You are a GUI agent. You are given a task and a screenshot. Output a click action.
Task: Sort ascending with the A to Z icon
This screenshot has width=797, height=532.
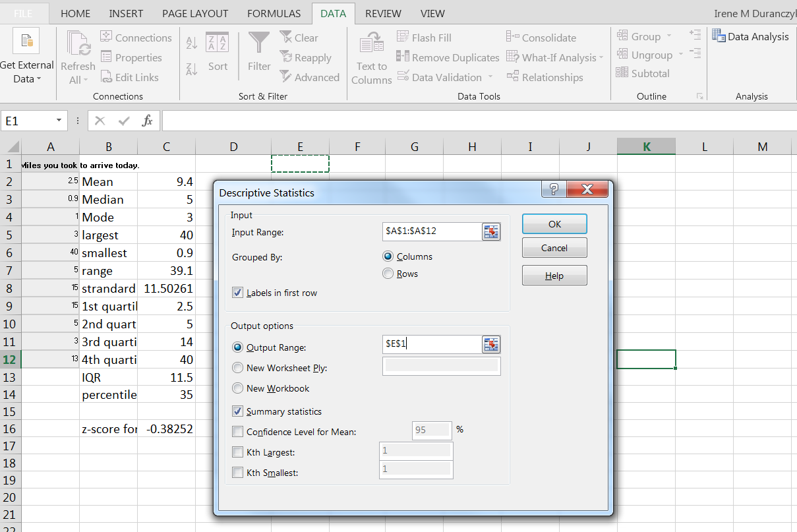pos(192,44)
